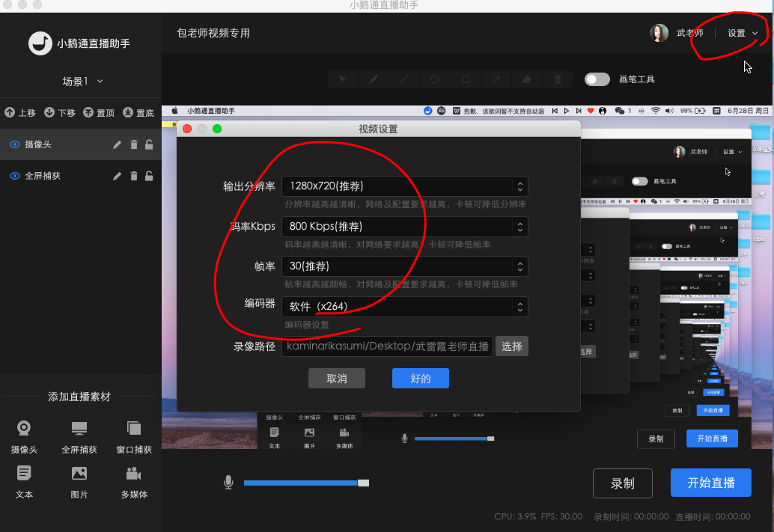Select the eraser tool in the brush toolbar
The image size is (774, 532).
528,79
